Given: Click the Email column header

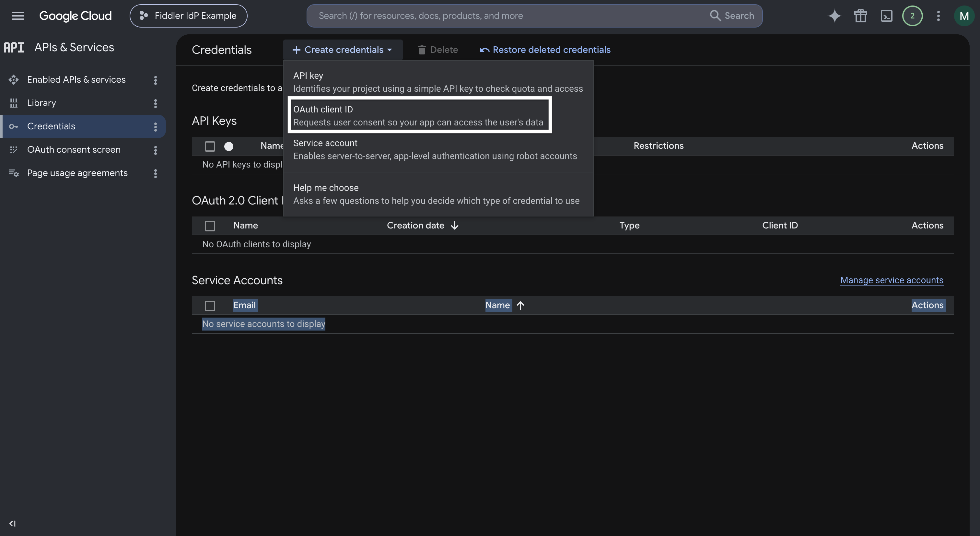Looking at the screenshot, I should click(x=245, y=305).
